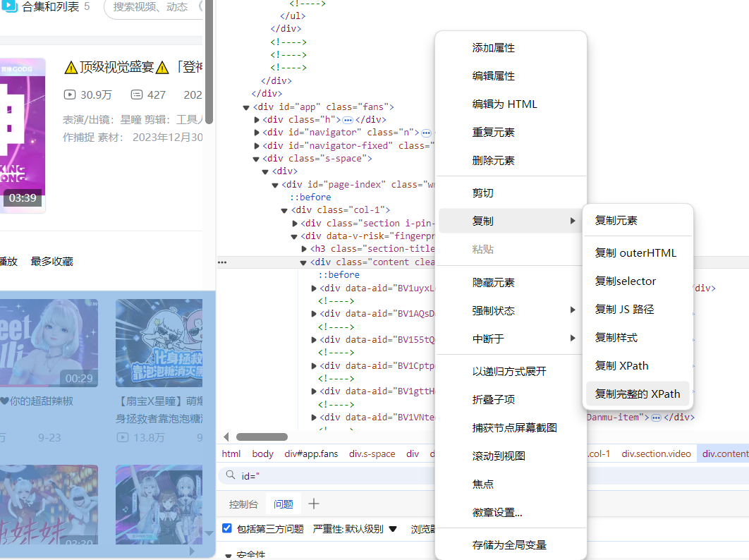Click the three-dot icon left of the selected DOM row
749x560 pixels.
pos(222,262)
